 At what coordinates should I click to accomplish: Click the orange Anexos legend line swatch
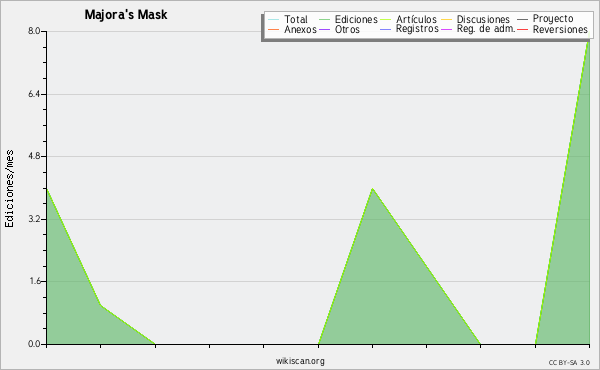(x=274, y=29)
